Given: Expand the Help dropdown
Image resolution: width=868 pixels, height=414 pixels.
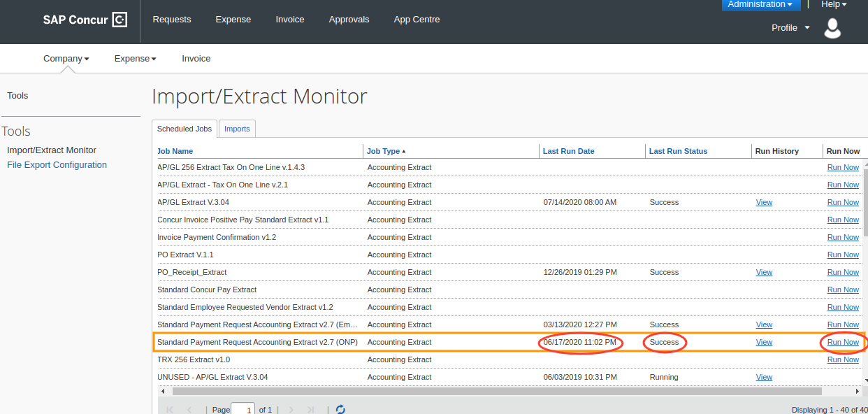Looking at the screenshot, I should click(x=834, y=5).
